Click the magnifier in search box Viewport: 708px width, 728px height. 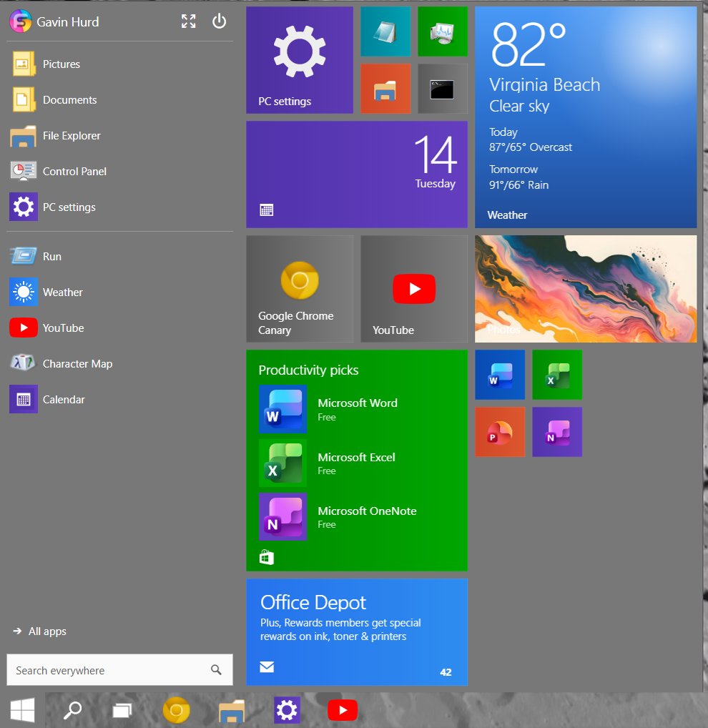216,669
